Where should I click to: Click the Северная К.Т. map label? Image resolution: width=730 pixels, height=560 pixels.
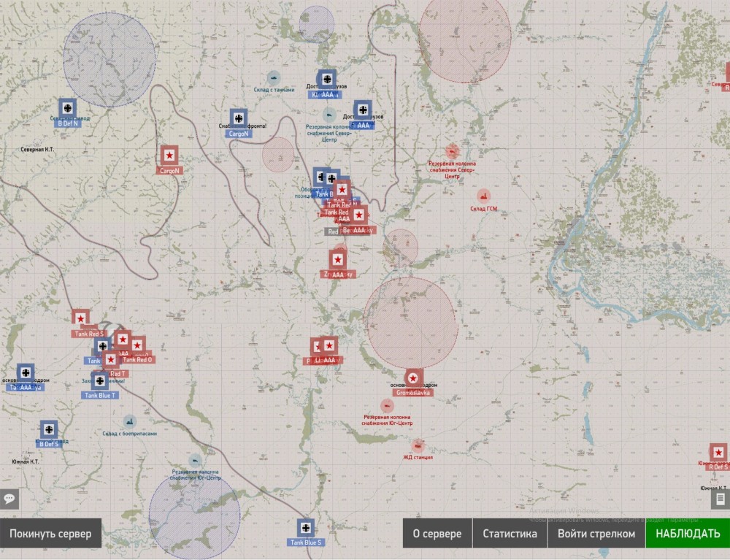(37, 150)
